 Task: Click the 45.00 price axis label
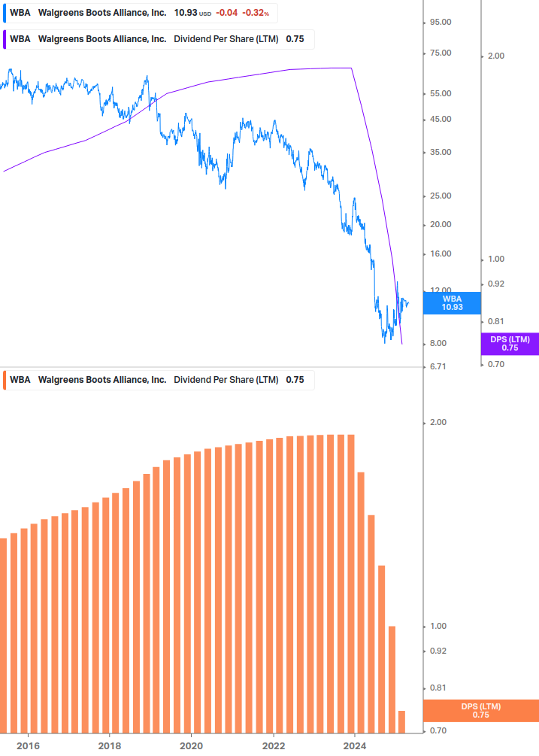(441, 119)
